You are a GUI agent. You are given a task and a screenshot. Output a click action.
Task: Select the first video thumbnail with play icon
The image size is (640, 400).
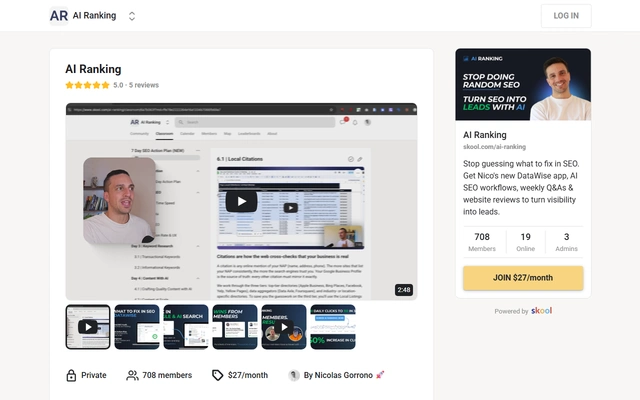88,327
